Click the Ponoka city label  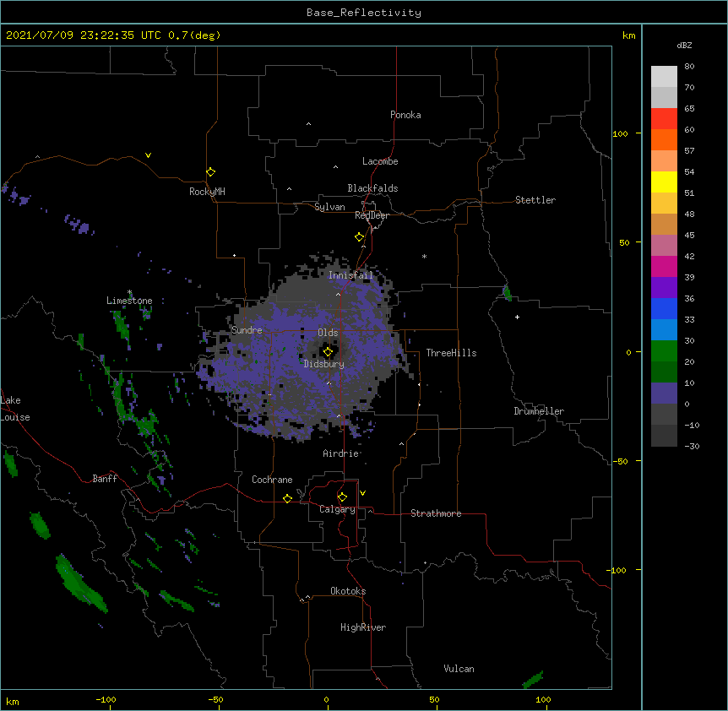(405, 115)
